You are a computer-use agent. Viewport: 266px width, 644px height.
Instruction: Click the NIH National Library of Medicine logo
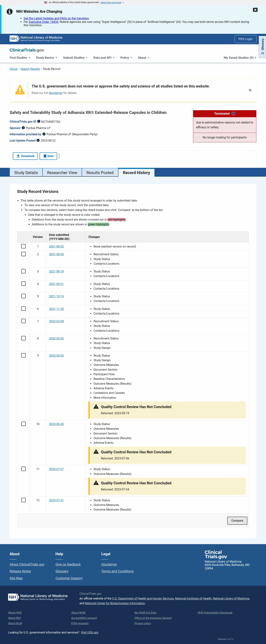[36, 39]
